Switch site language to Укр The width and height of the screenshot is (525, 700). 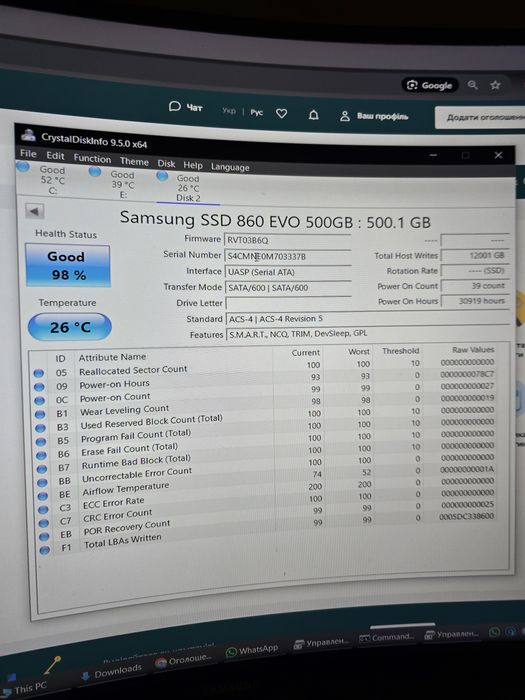pos(229,110)
